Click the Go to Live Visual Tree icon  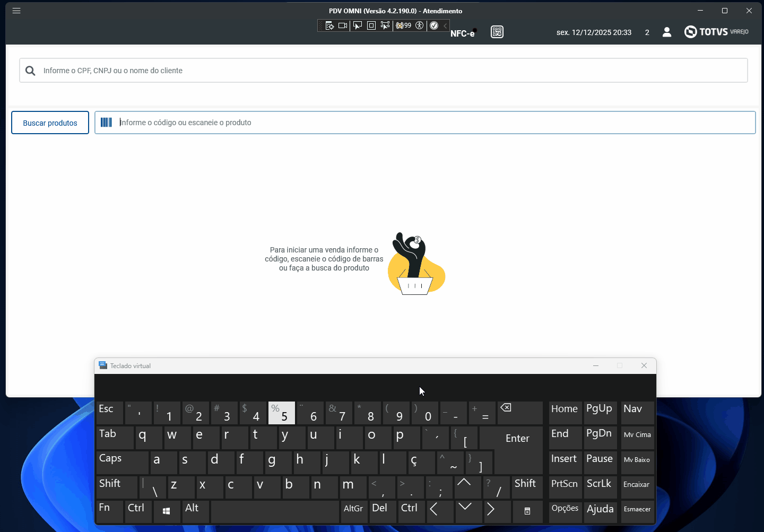pyautogui.click(x=329, y=25)
